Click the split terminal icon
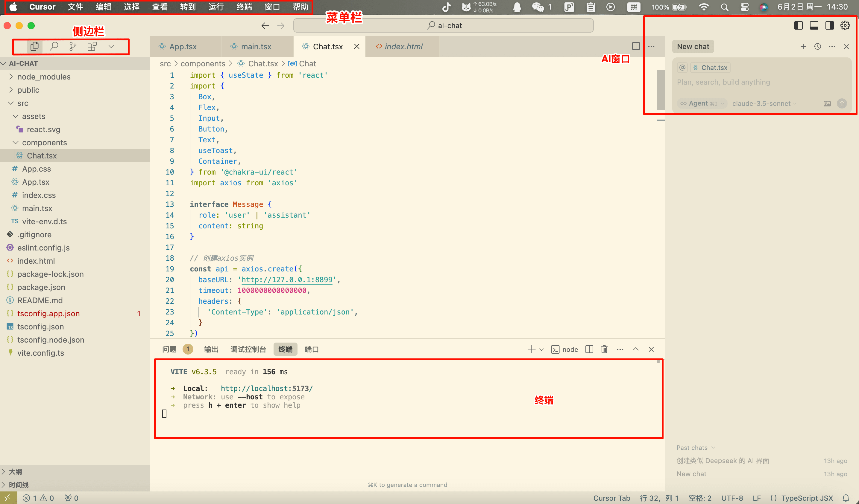Screen dimensions: 859x504 pyautogui.click(x=589, y=349)
